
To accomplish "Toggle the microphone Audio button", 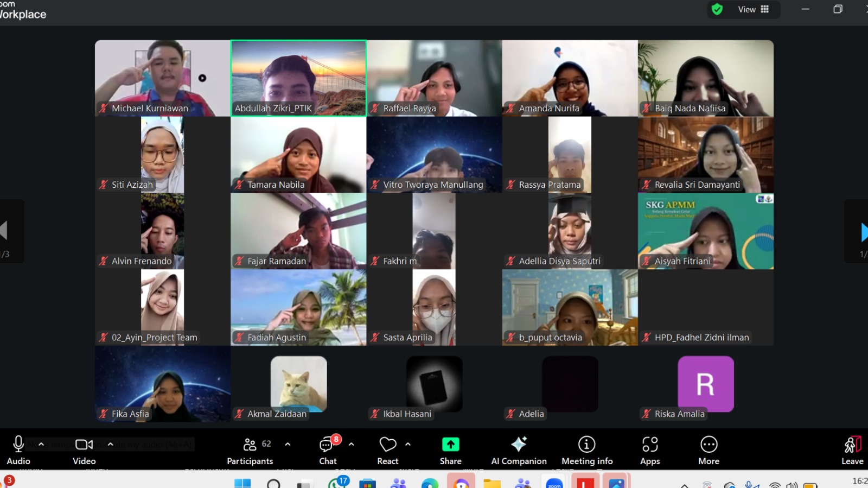I will click(18, 451).
